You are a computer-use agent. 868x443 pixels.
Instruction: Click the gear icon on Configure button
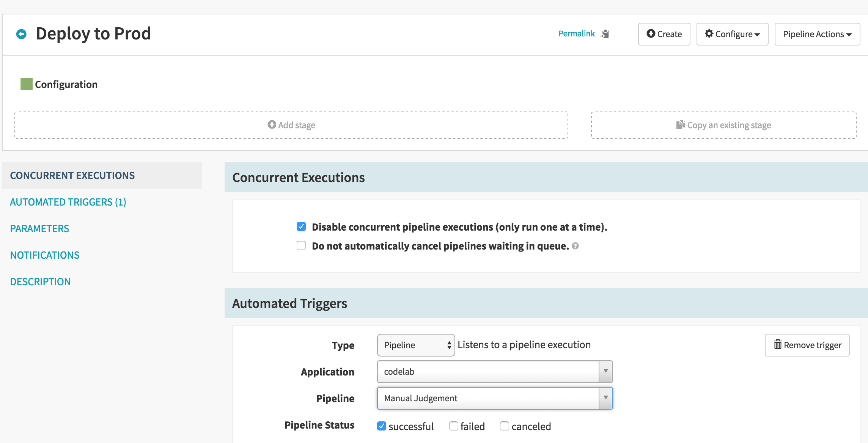pos(709,33)
